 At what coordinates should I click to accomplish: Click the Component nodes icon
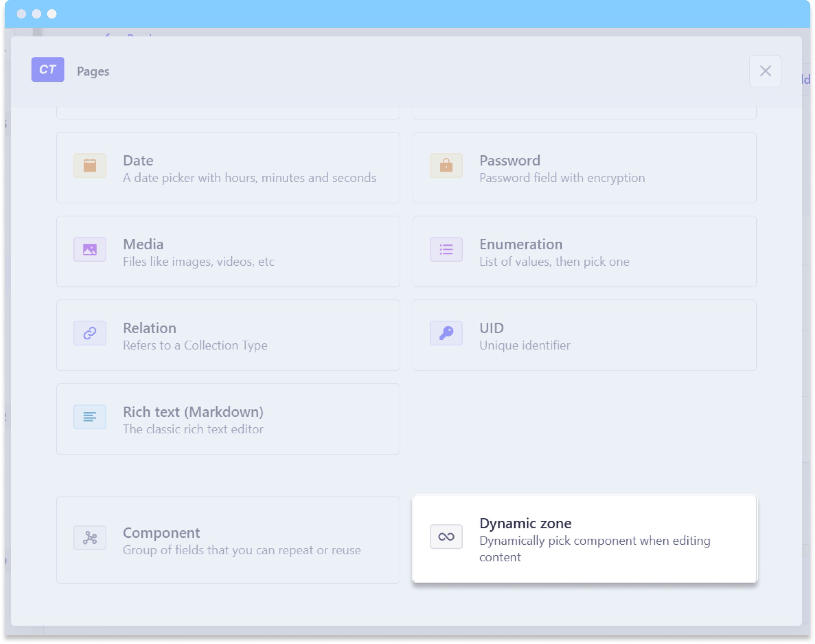pyautogui.click(x=90, y=538)
